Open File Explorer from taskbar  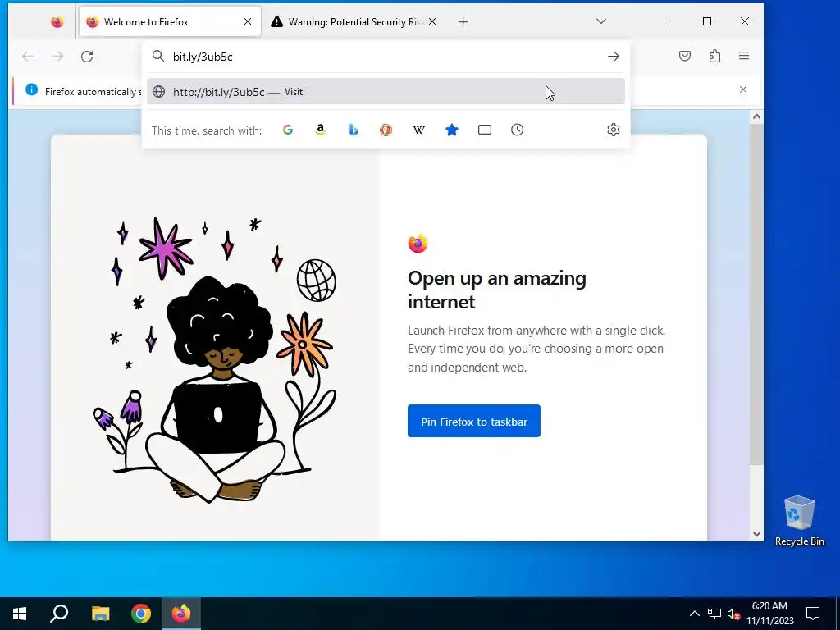100,614
